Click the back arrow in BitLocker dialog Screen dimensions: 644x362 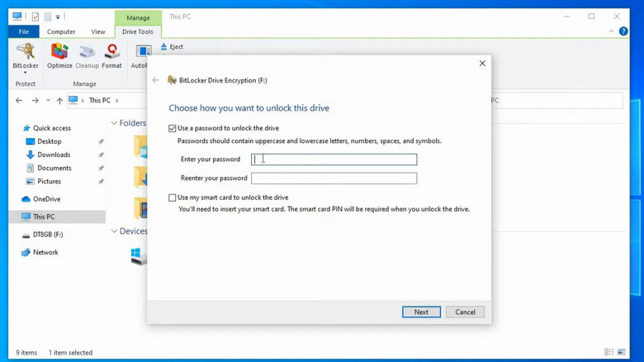(155, 80)
